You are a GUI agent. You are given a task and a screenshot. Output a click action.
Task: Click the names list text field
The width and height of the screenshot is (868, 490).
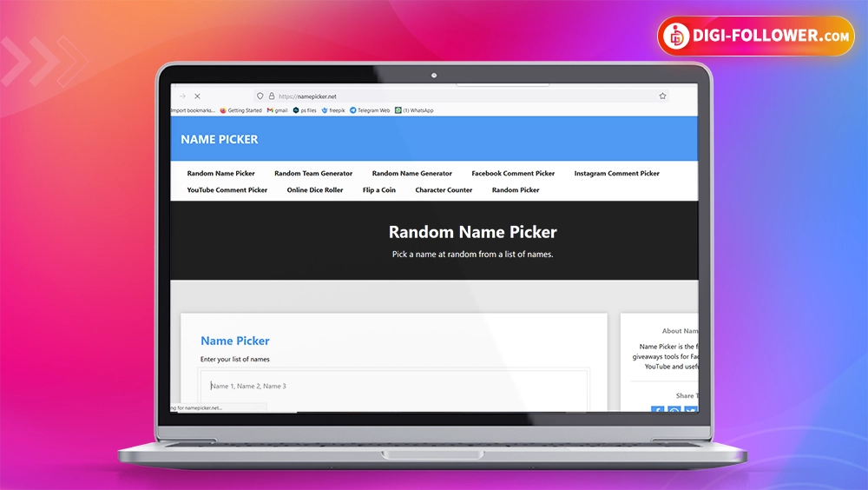pos(393,391)
